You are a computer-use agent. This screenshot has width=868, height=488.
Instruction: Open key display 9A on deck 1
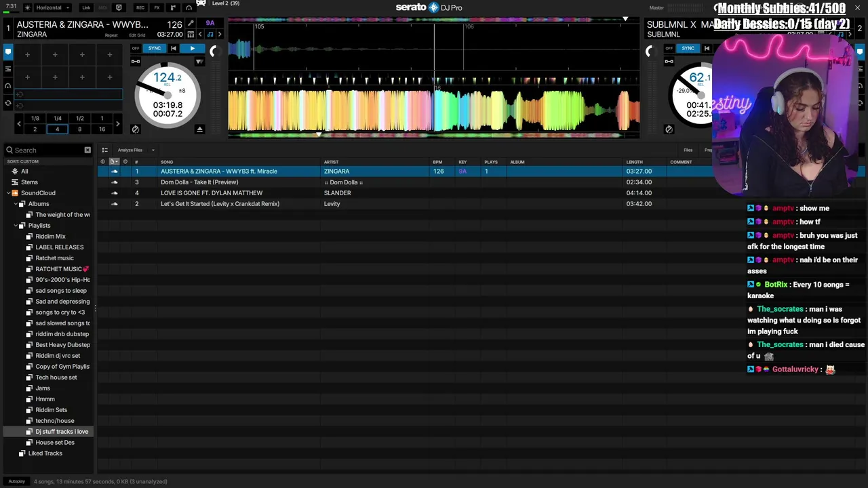pyautogui.click(x=210, y=23)
